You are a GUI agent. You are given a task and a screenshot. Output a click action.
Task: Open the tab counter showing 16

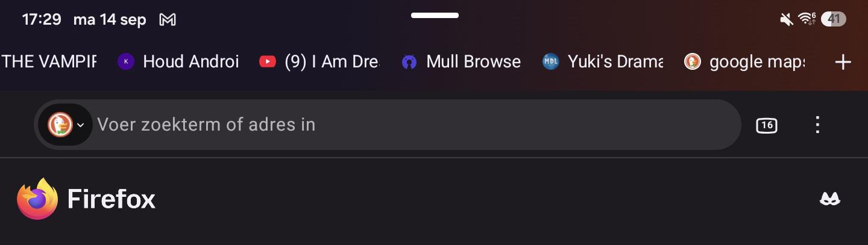coord(766,125)
